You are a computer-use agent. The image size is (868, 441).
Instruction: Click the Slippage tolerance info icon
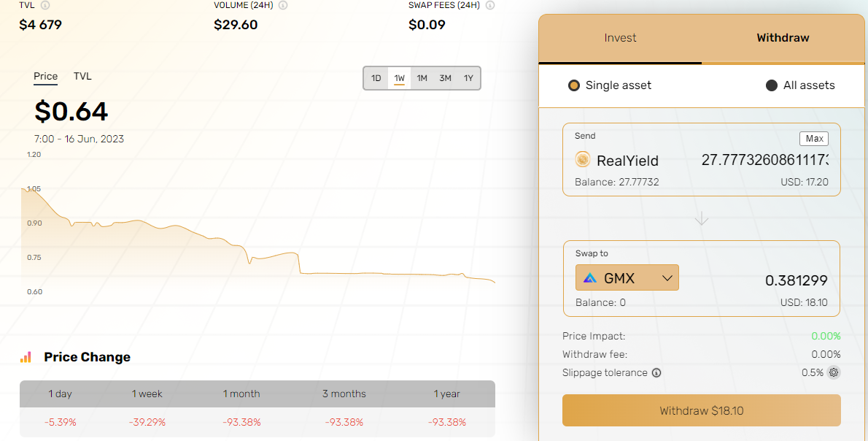[656, 373]
